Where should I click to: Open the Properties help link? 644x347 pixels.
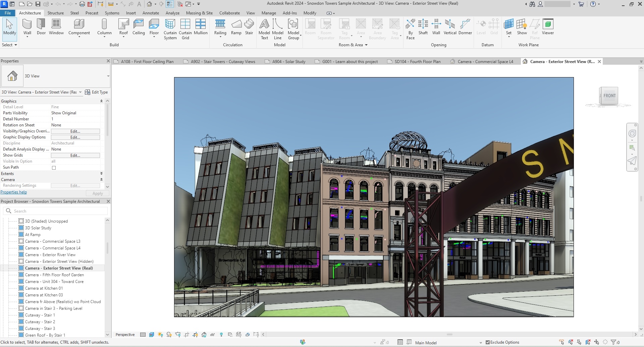click(13, 192)
